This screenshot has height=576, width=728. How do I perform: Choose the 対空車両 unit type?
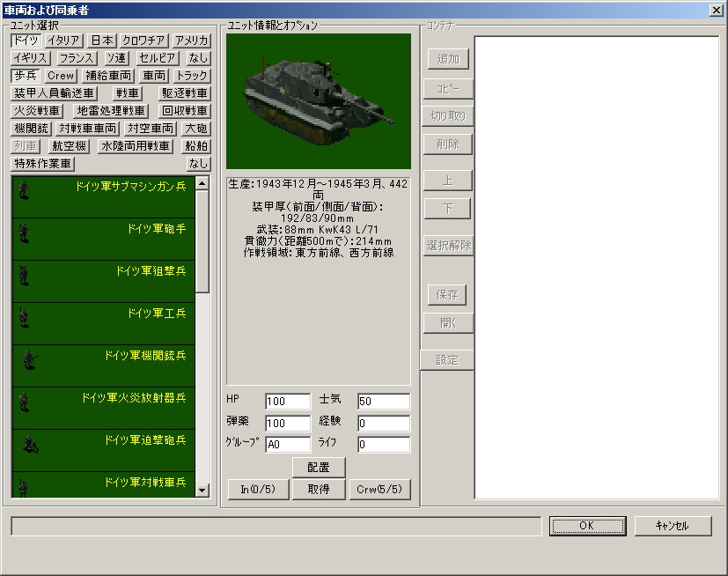coord(151,129)
